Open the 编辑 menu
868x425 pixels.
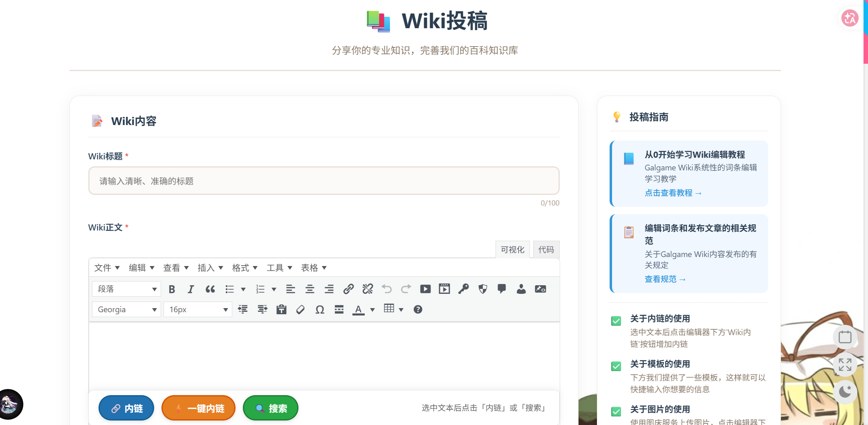141,268
